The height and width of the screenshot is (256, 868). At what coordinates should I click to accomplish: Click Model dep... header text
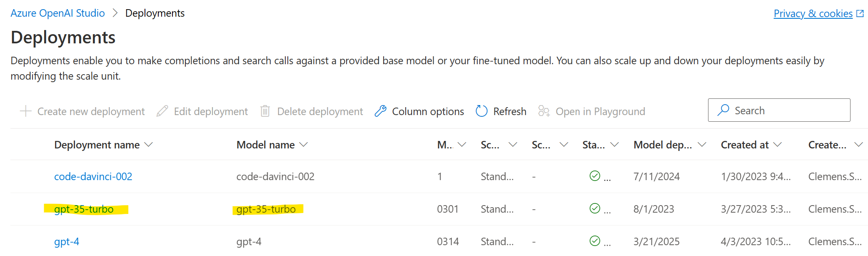coord(663,145)
